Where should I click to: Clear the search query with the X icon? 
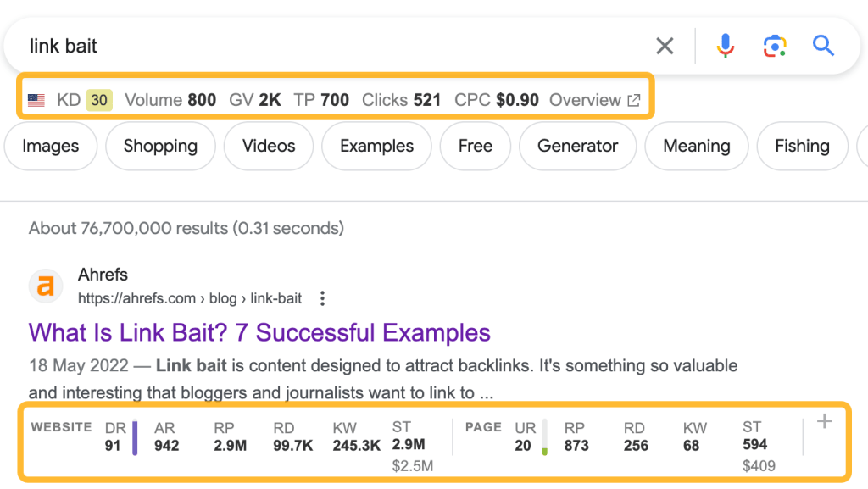[665, 46]
